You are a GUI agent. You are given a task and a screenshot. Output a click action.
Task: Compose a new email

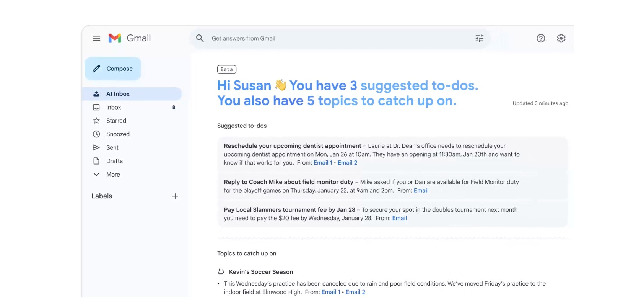point(113,69)
